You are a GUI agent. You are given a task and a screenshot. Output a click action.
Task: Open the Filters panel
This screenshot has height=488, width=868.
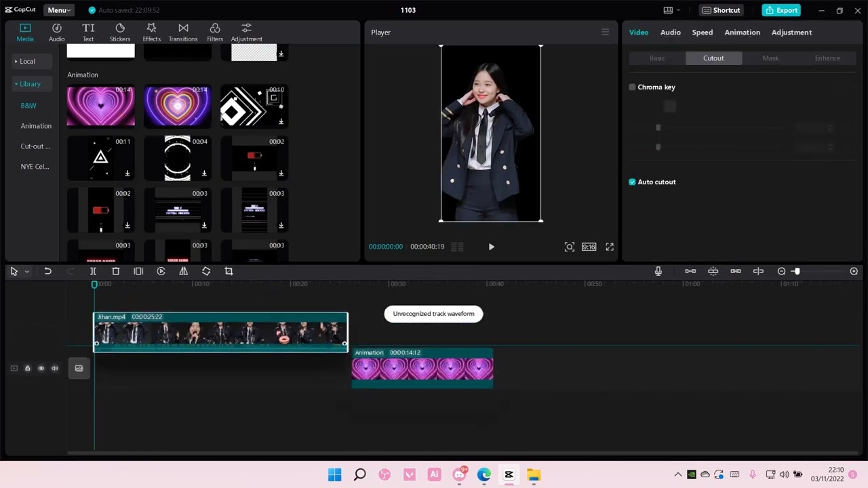(215, 32)
